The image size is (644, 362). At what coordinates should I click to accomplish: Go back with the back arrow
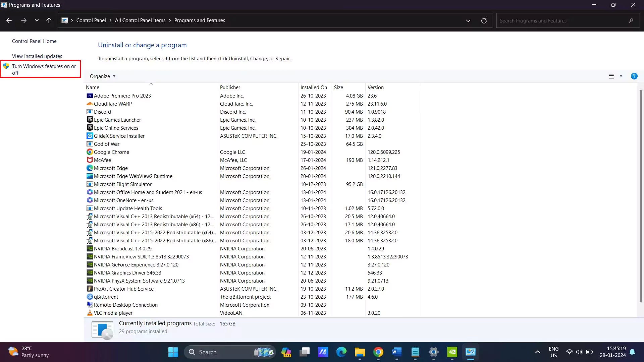tap(9, 20)
